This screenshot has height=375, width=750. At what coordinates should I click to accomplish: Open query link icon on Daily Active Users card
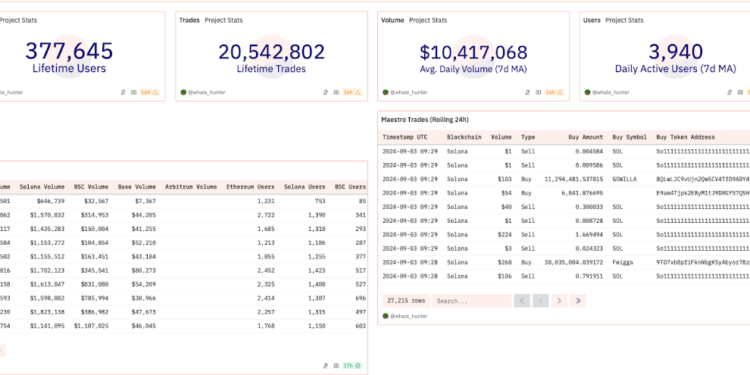(x=730, y=92)
